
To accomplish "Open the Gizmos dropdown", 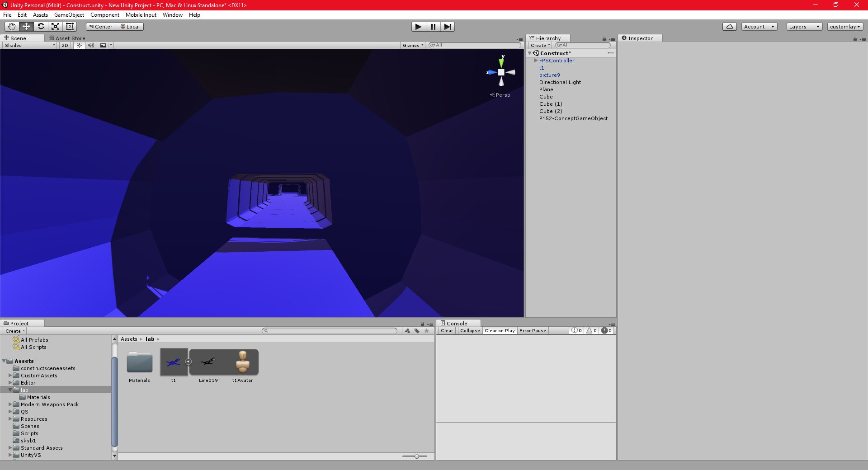I will pyautogui.click(x=412, y=45).
